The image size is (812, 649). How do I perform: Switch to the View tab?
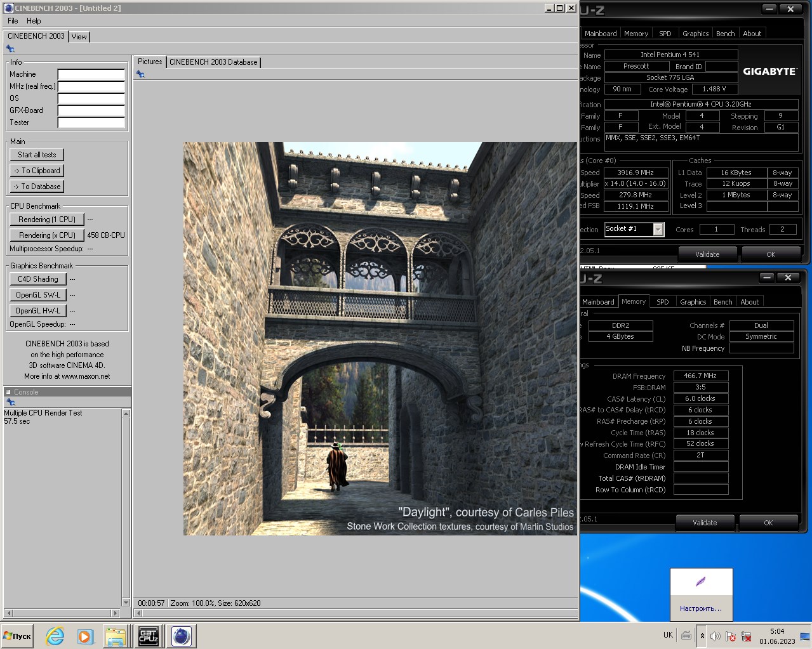click(79, 37)
